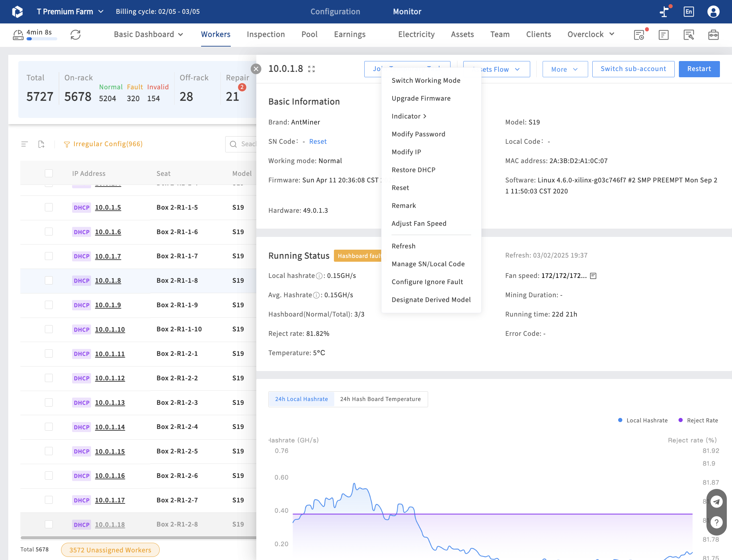
Task: Click the refresh cycle icon
Action: (x=76, y=35)
